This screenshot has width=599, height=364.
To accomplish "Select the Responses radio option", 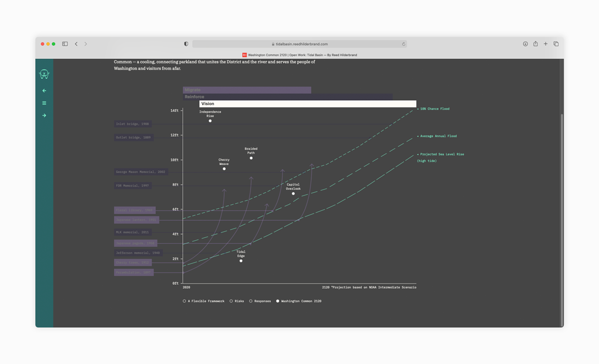I will tap(251, 301).
